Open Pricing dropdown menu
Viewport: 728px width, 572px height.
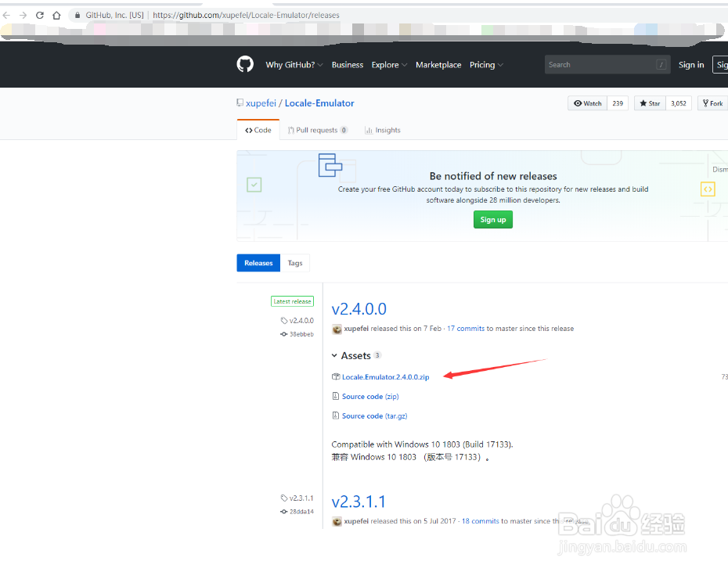(x=486, y=64)
